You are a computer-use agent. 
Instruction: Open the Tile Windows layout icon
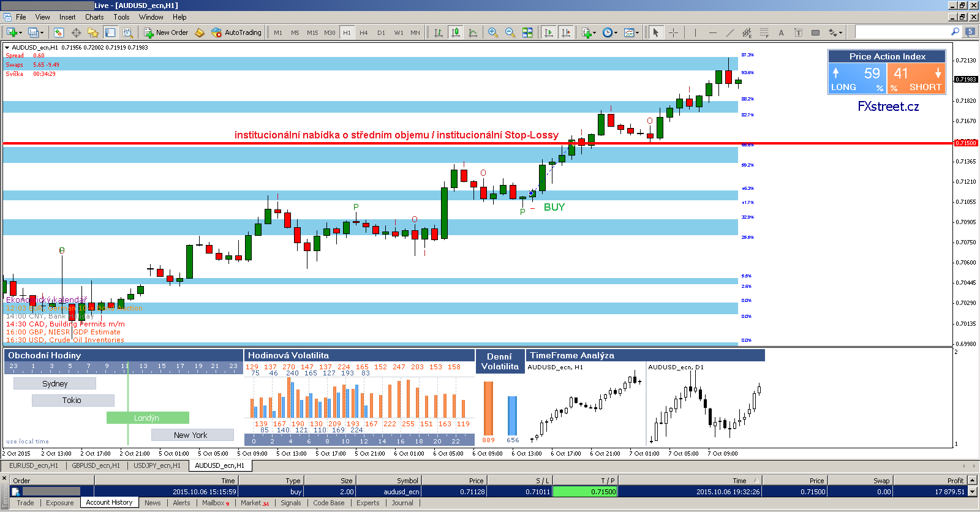pyautogui.click(x=527, y=32)
